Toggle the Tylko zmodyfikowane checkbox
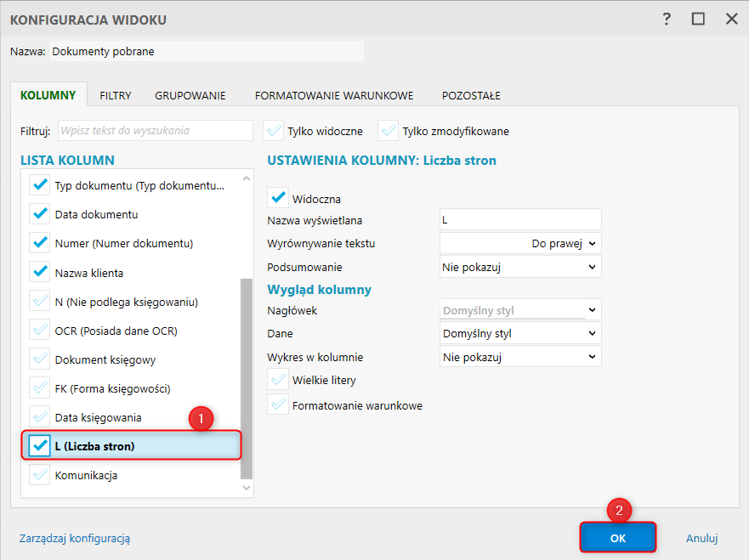Viewport: 749px width, 560px height. [x=389, y=131]
